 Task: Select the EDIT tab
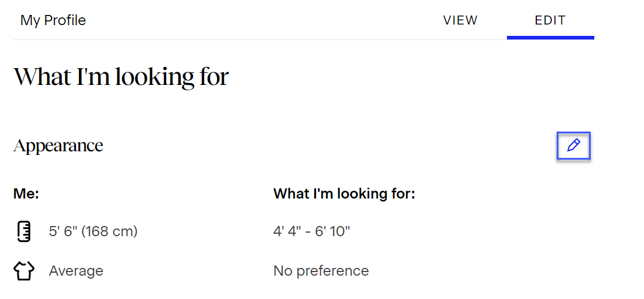tap(550, 20)
